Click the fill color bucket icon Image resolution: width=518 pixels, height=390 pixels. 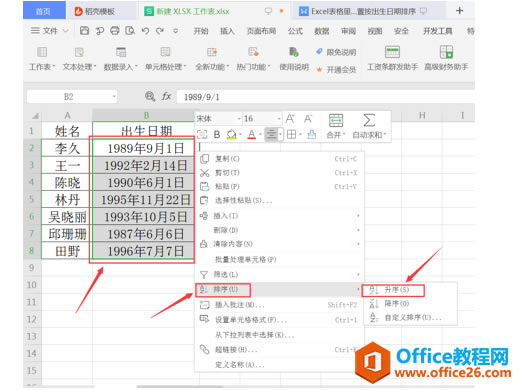click(x=231, y=135)
